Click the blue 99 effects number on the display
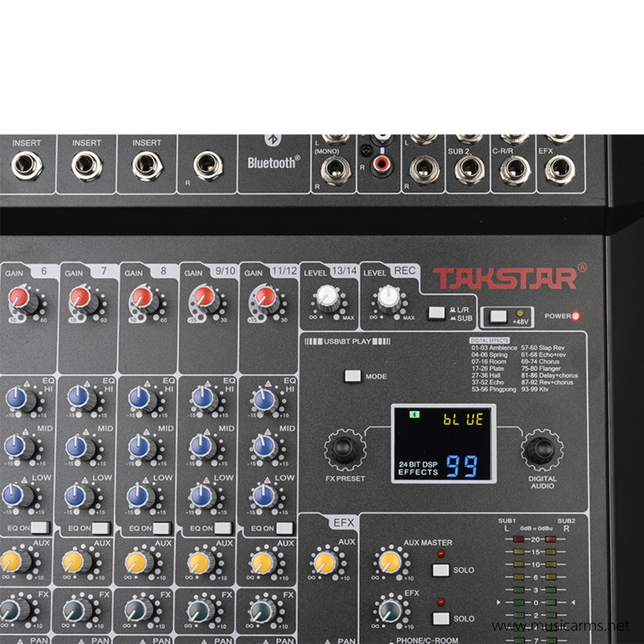This screenshot has height=644, width=644. tap(462, 466)
